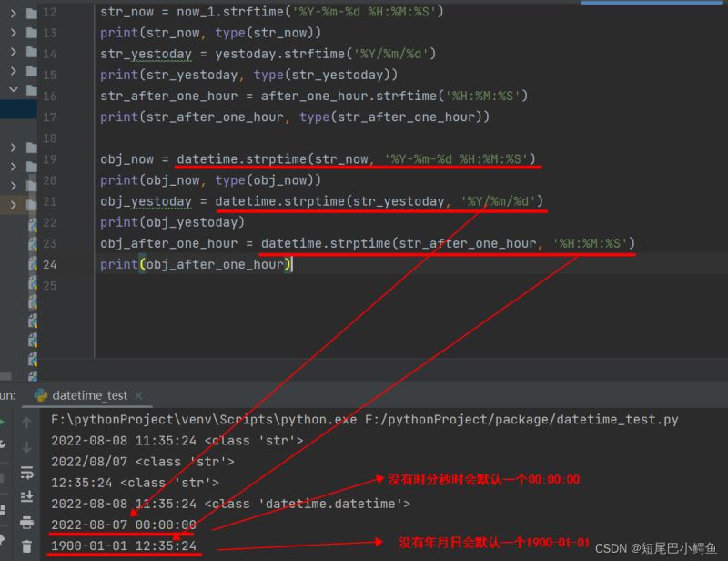This screenshot has height=561, width=728.
Task: Place cursor on 'now_1.strftime' in line 12
Action: tap(230, 12)
